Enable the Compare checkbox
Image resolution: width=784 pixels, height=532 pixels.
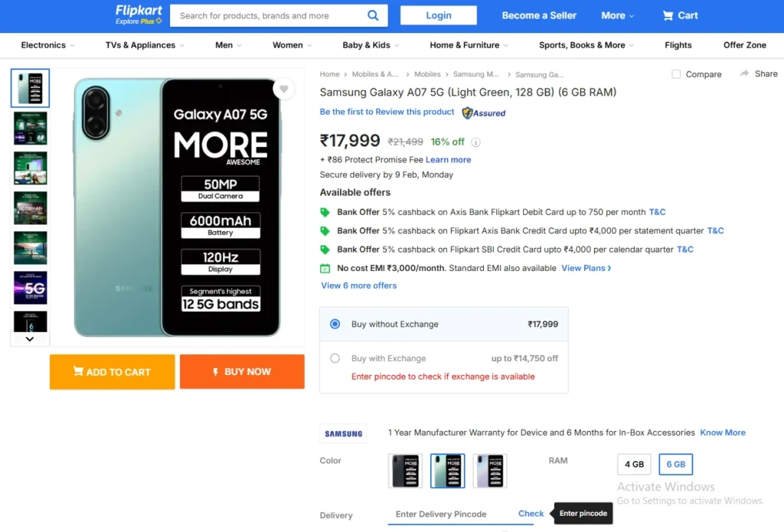(676, 74)
